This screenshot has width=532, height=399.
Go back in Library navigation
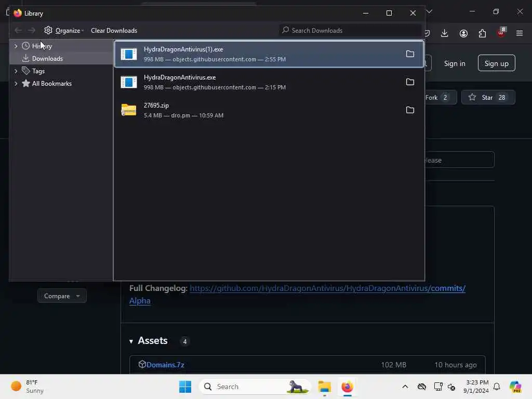click(18, 31)
